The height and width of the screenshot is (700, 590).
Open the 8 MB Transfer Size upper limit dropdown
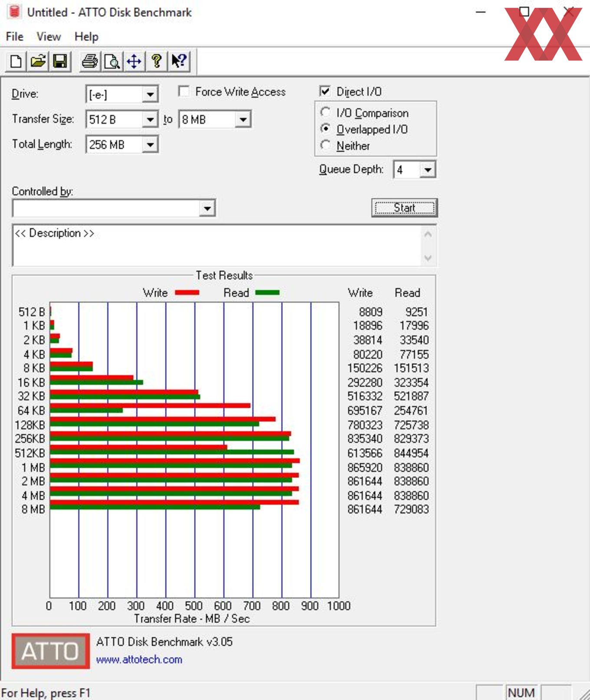pos(243,119)
